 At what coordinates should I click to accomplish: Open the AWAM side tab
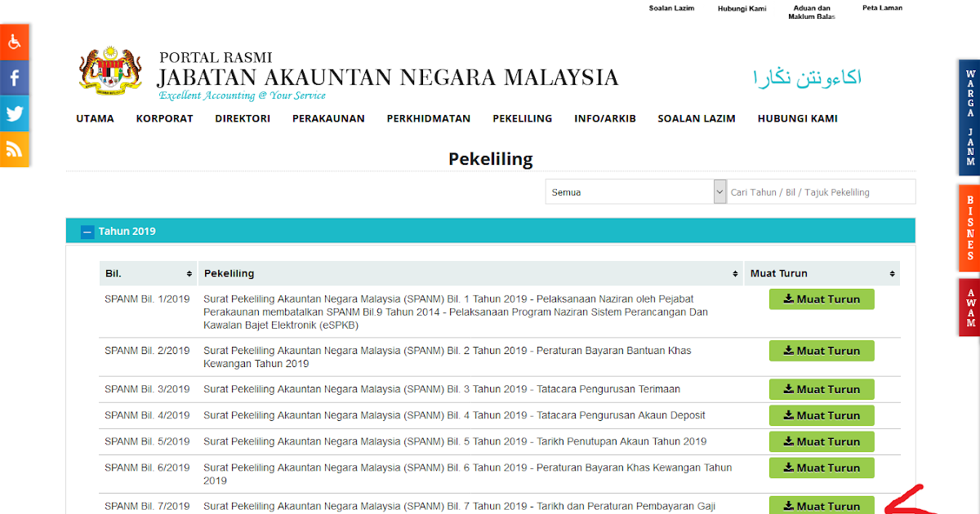click(969, 308)
